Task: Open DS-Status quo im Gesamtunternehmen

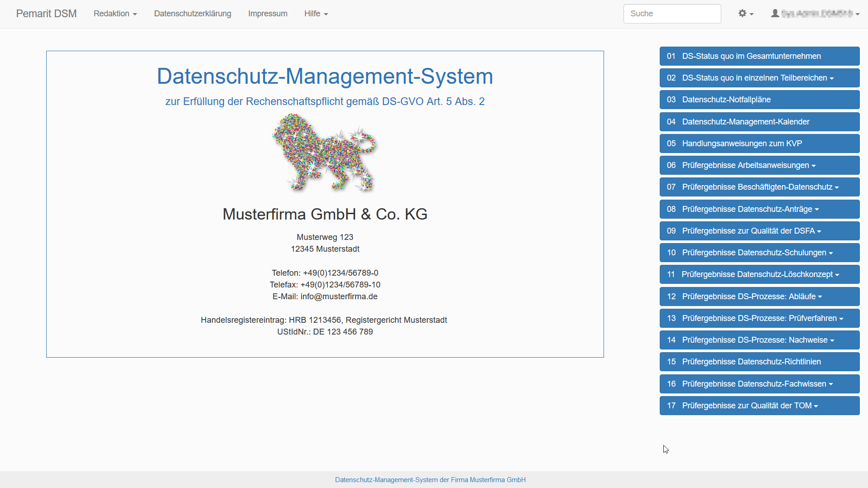Action: 759,56
